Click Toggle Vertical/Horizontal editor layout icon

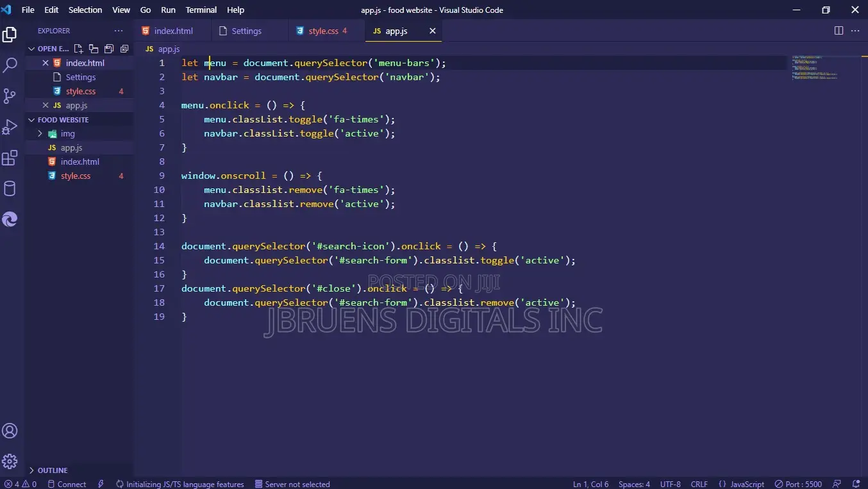94,49
